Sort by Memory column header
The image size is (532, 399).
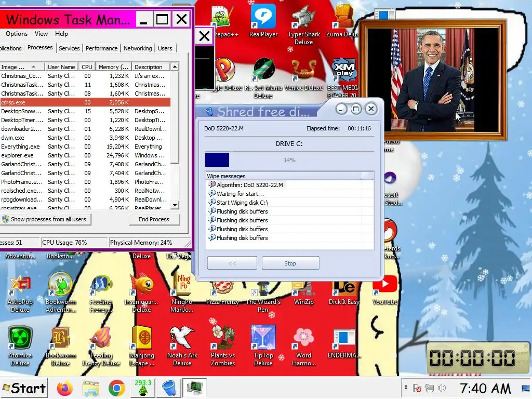click(113, 67)
